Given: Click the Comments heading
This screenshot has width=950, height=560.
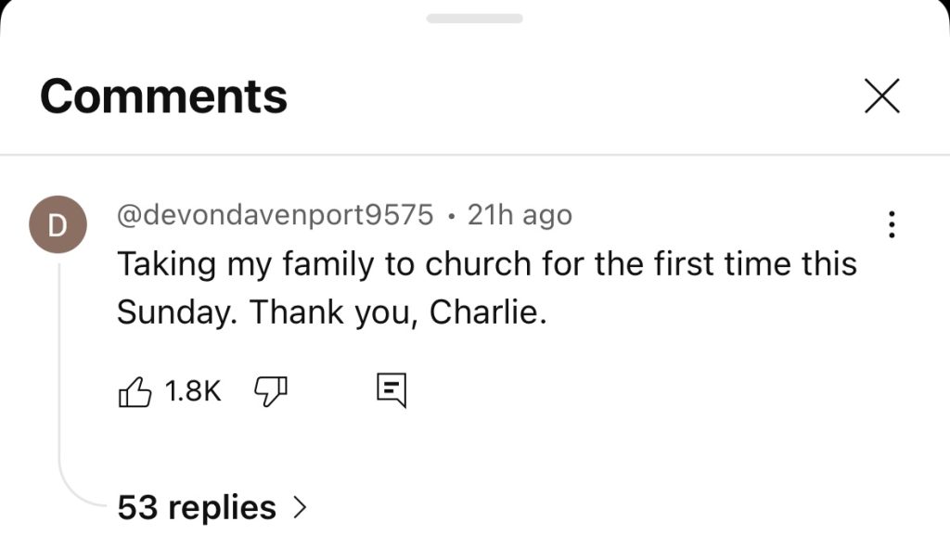Looking at the screenshot, I should click(163, 95).
